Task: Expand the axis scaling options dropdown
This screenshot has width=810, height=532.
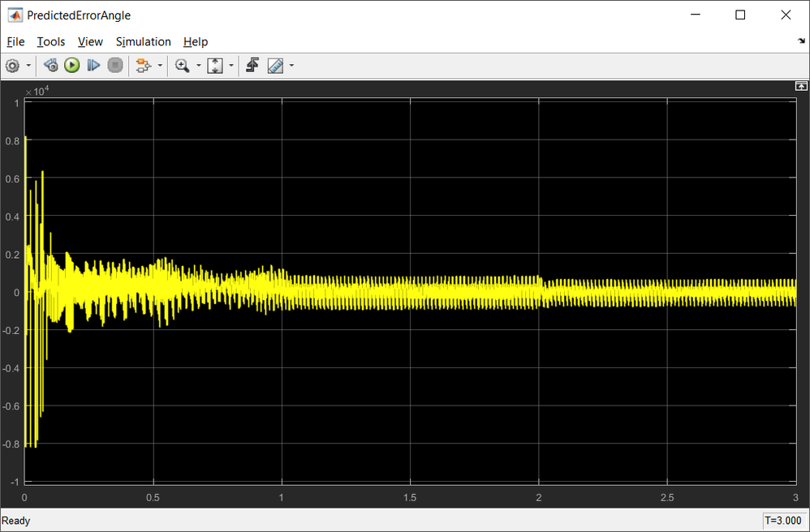Action: [x=231, y=66]
